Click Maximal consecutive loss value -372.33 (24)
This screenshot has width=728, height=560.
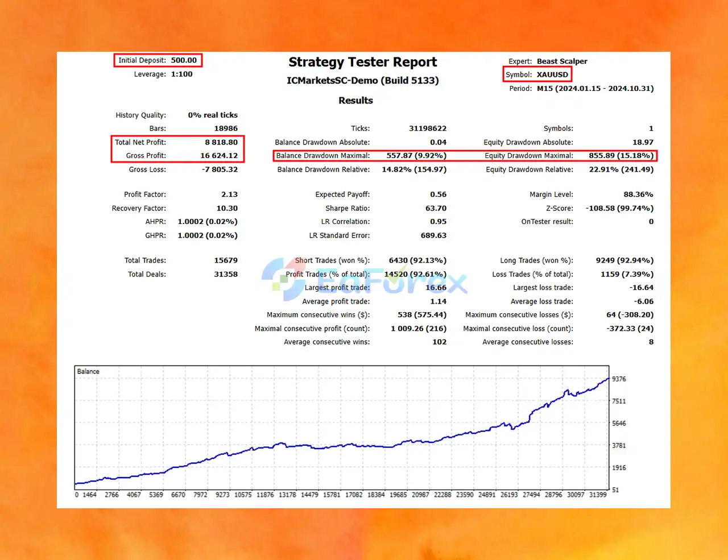tap(630, 329)
